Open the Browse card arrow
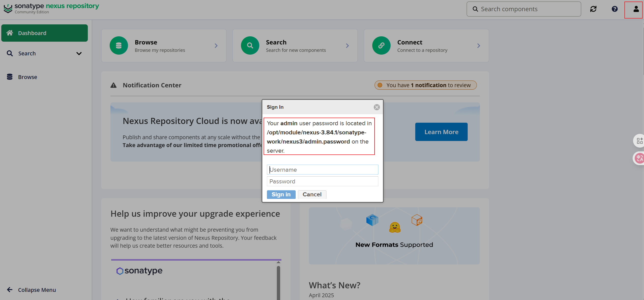Image resolution: width=644 pixels, height=300 pixels. point(216,46)
